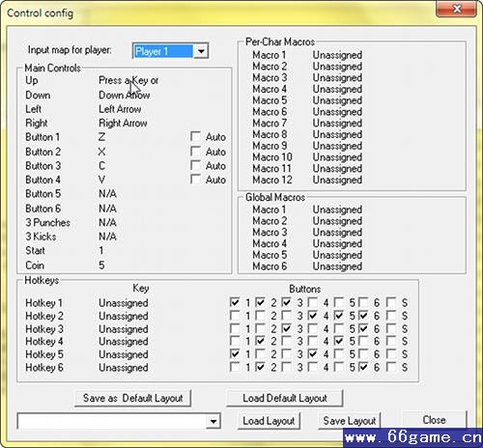Screen dimensions: 483x448
Task: Enable Auto for Button 3
Action: pyautogui.click(x=195, y=165)
